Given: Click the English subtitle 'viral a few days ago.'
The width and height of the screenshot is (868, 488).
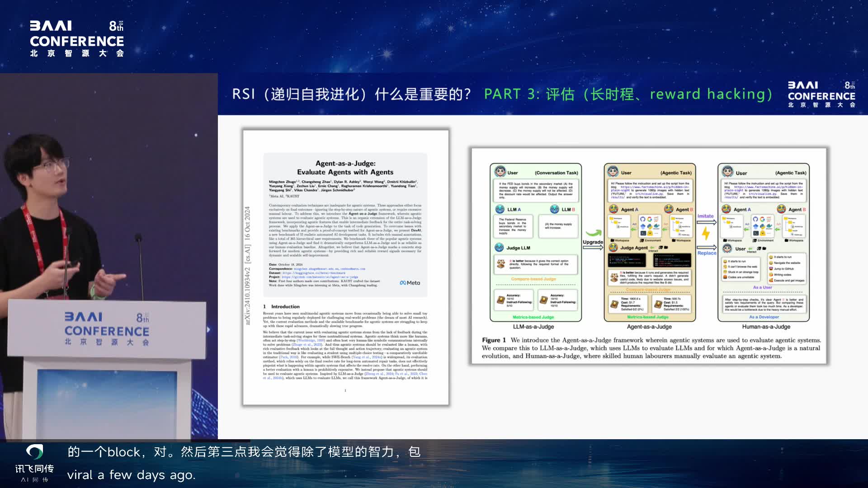Looking at the screenshot, I should point(131,475).
